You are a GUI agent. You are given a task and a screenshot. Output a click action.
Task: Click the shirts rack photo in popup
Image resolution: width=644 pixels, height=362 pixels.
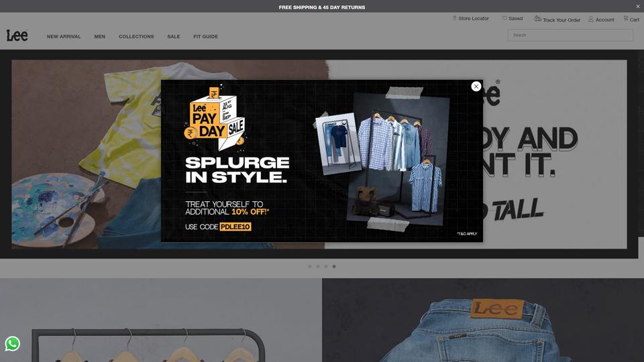pos(398,160)
